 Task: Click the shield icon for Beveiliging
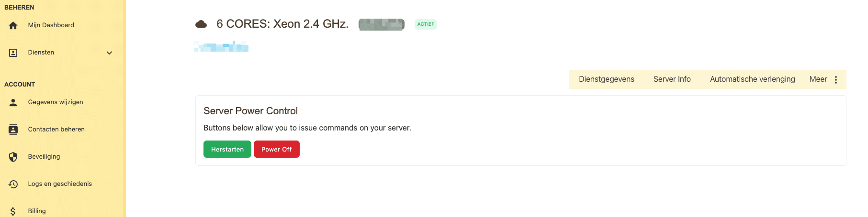tap(13, 157)
